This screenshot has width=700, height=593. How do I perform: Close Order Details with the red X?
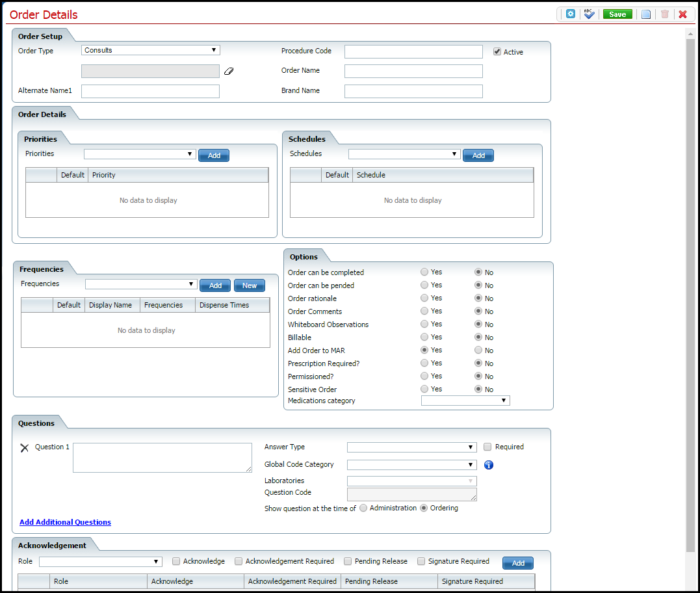click(682, 14)
